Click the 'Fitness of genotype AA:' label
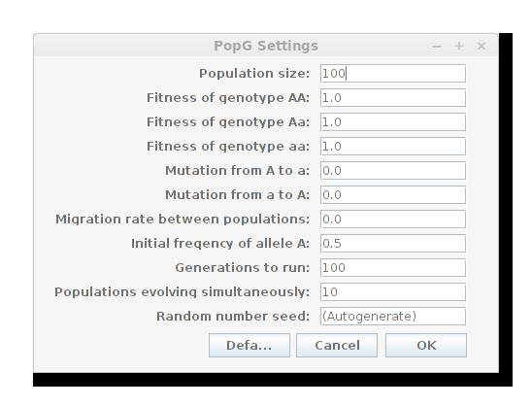The width and height of the screenshot is (532, 406). [228, 98]
